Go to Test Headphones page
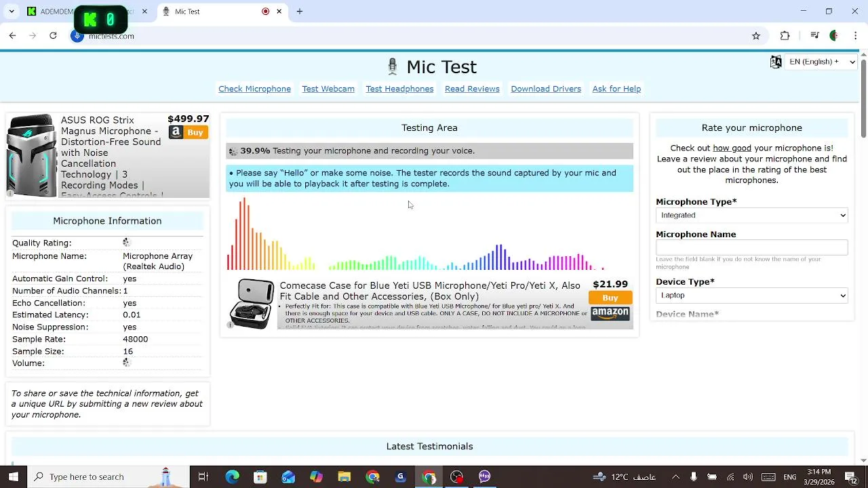This screenshot has height=488, width=868. tap(399, 89)
